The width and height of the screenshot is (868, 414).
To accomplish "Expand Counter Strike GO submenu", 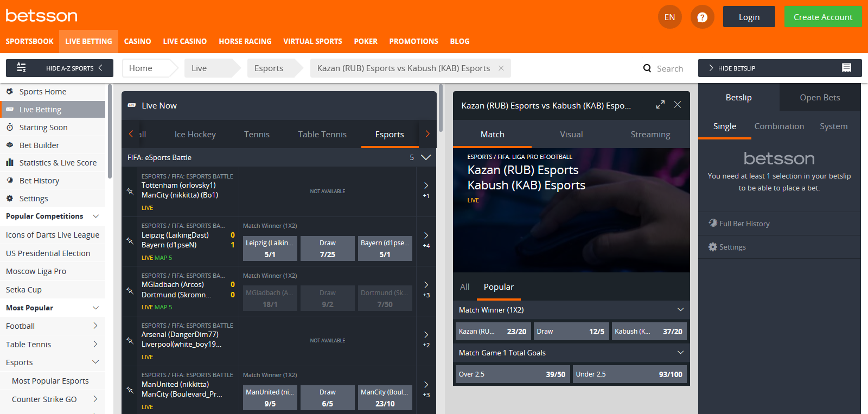I will pos(96,399).
